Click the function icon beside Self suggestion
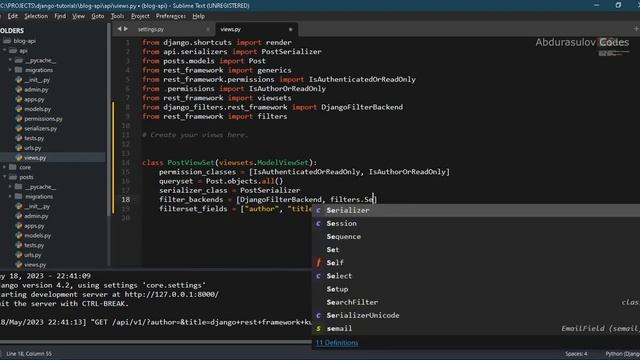 click(318, 263)
